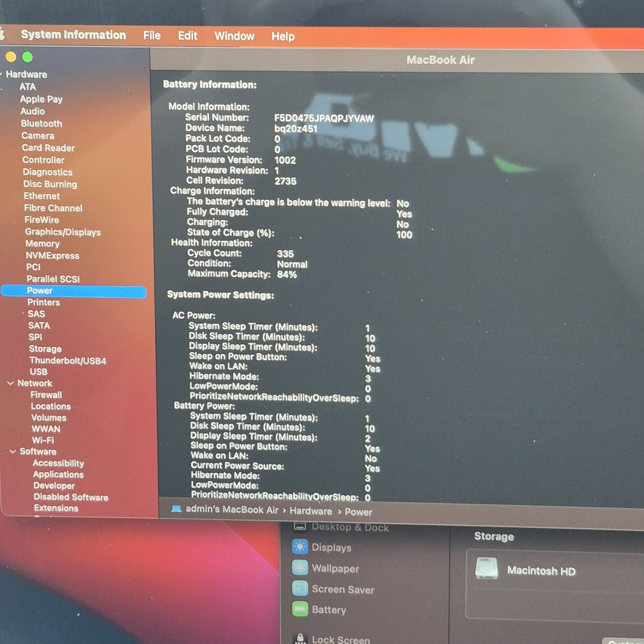
Task: Open the Window menu
Action: [235, 36]
